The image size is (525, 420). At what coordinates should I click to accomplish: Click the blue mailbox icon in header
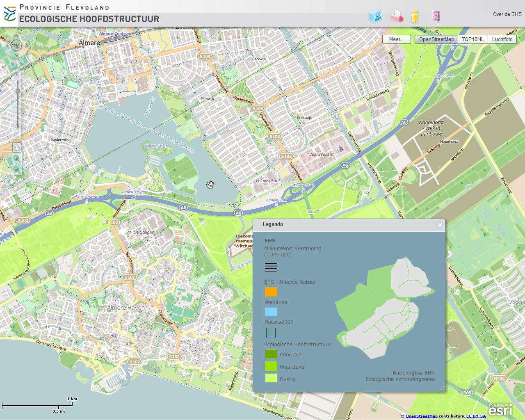375,16
